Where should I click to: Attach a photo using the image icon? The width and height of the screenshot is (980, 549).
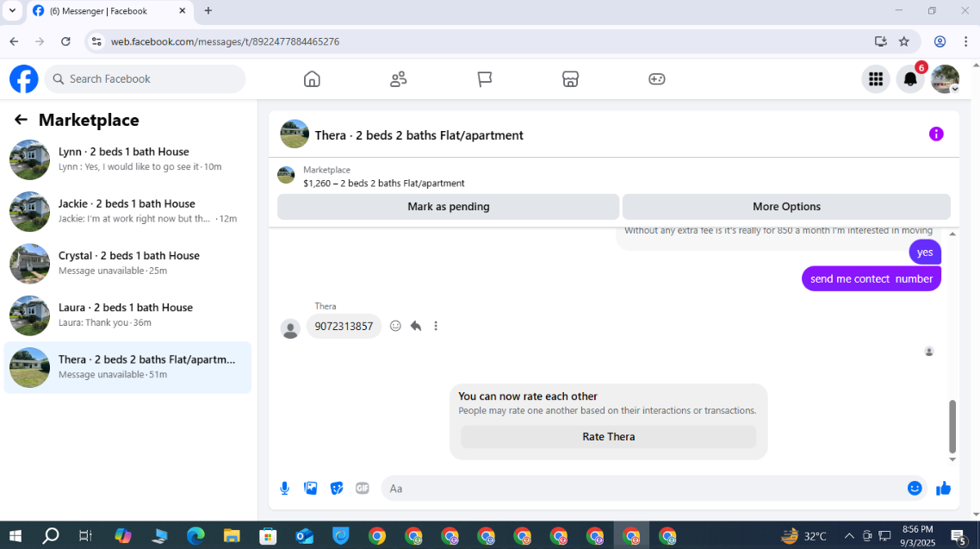(311, 489)
